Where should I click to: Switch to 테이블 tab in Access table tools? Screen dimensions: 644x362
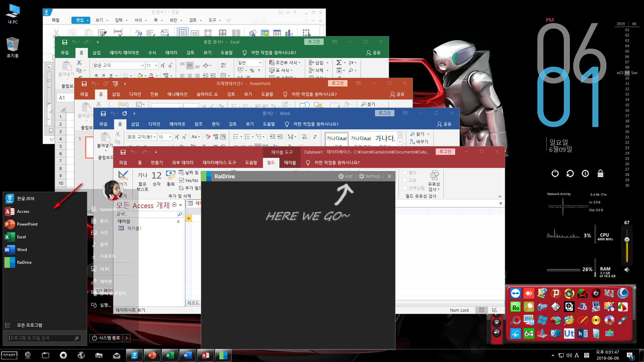pyautogui.click(x=290, y=163)
